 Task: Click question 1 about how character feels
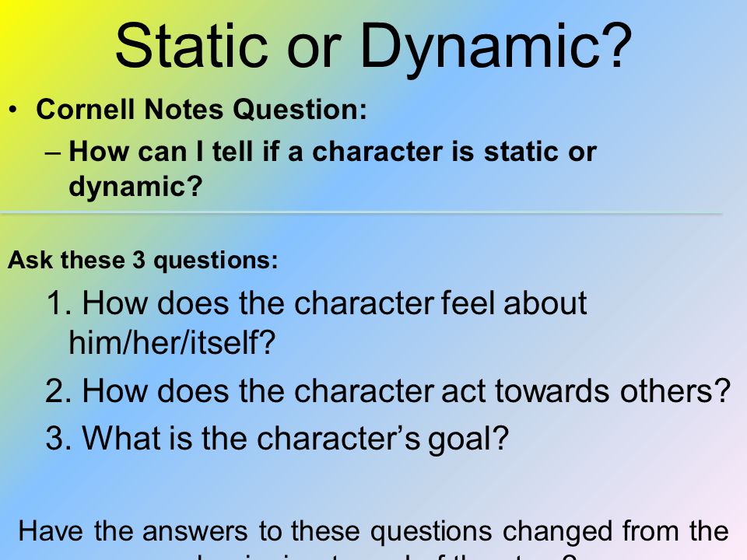point(317,303)
